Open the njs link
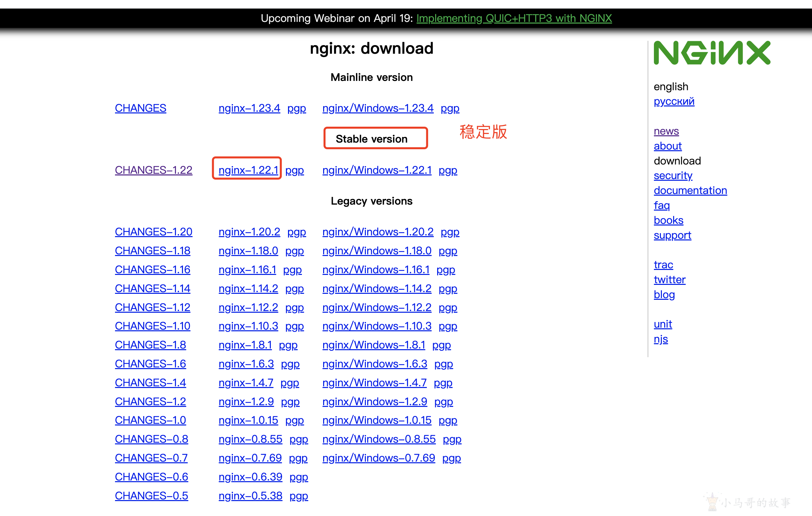 click(661, 339)
